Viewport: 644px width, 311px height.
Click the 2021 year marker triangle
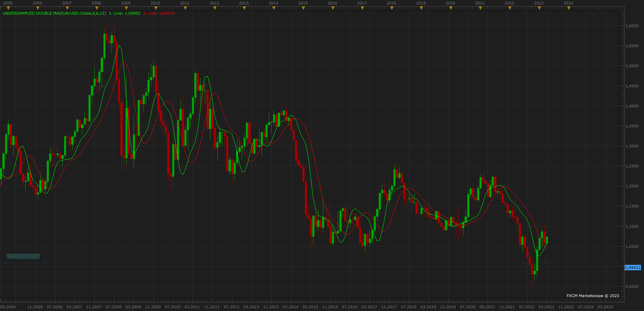[x=480, y=8]
